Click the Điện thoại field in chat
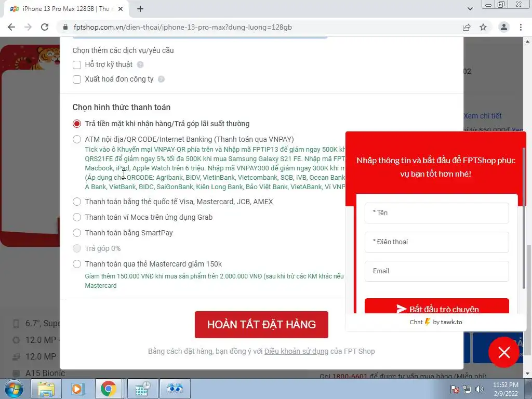This screenshot has width=532, height=399. 436,242
